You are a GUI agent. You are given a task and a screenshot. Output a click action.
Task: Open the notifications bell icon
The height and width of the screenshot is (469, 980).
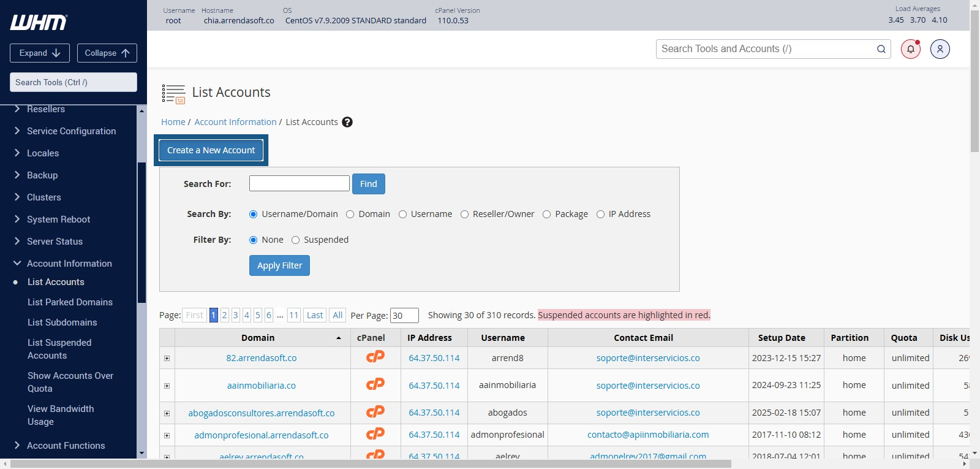pyautogui.click(x=910, y=49)
